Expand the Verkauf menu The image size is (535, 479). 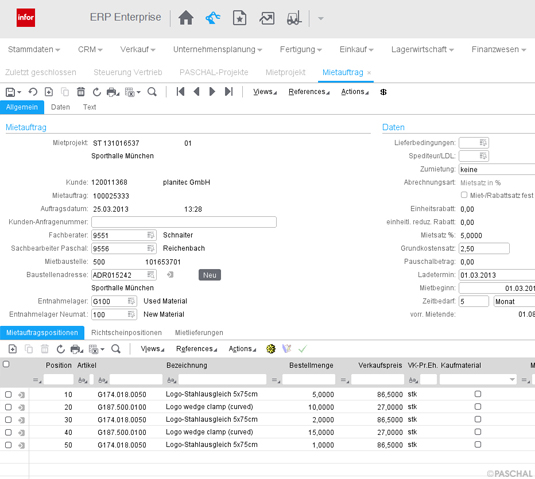pyautogui.click(x=138, y=49)
